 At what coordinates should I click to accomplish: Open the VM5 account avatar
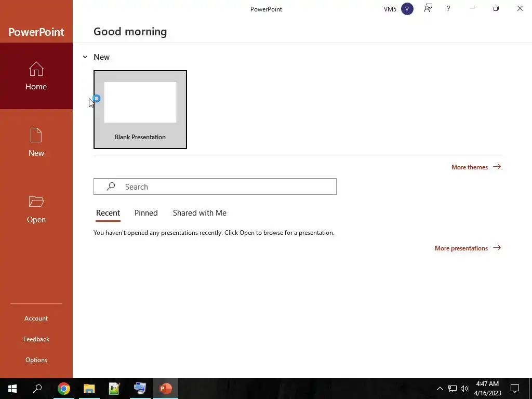click(407, 9)
